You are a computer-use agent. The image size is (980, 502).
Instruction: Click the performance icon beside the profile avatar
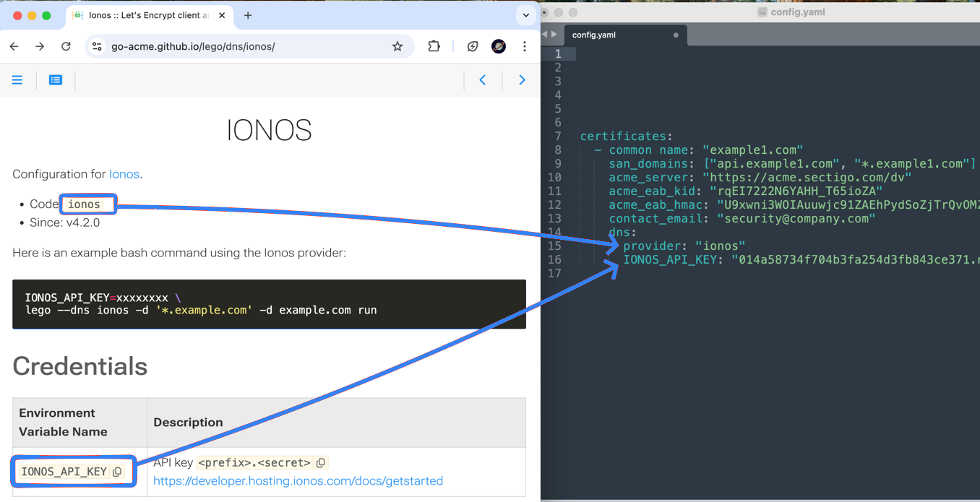(x=473, y=46)
